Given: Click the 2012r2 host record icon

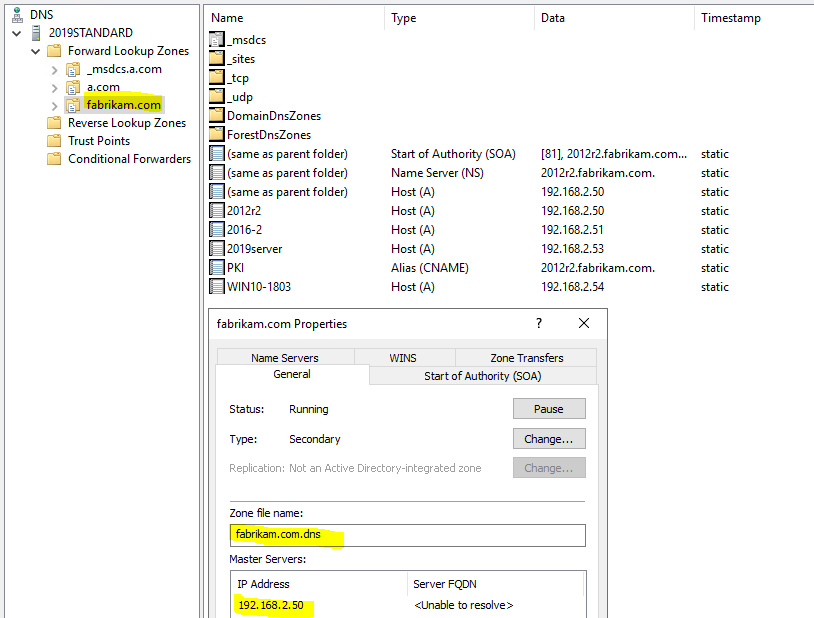Looking at the screenshot, I should point(217,211).
